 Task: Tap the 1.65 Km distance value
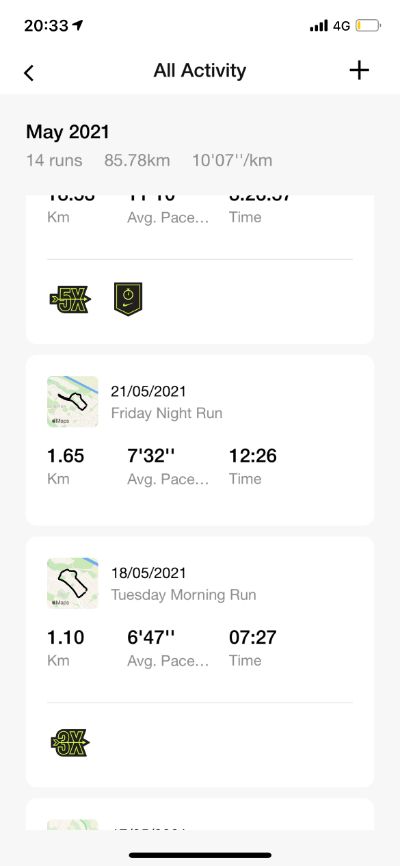pos(65,456)
